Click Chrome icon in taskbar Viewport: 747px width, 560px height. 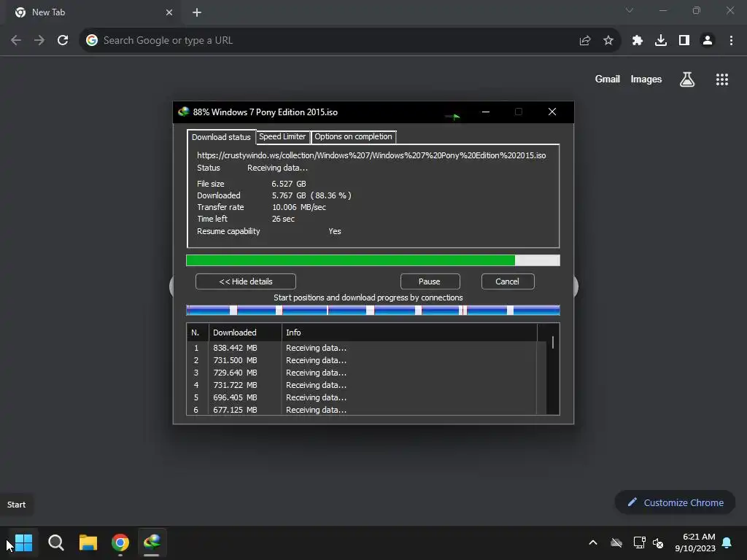coord(120,542)
